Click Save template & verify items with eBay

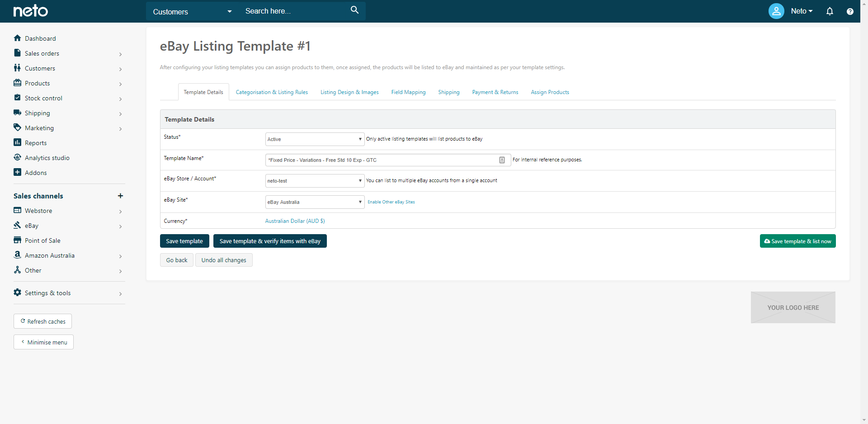[x=270, y=241]
